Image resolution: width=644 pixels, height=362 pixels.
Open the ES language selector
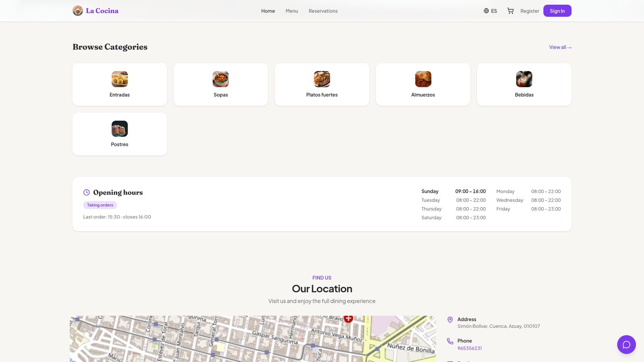[x=490, y=11]
